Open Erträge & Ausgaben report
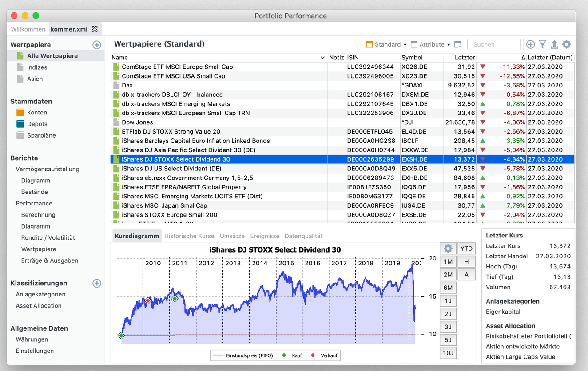The width and height of the screenshot is (588, 371). pyautogui.click(x=50, y=260)
